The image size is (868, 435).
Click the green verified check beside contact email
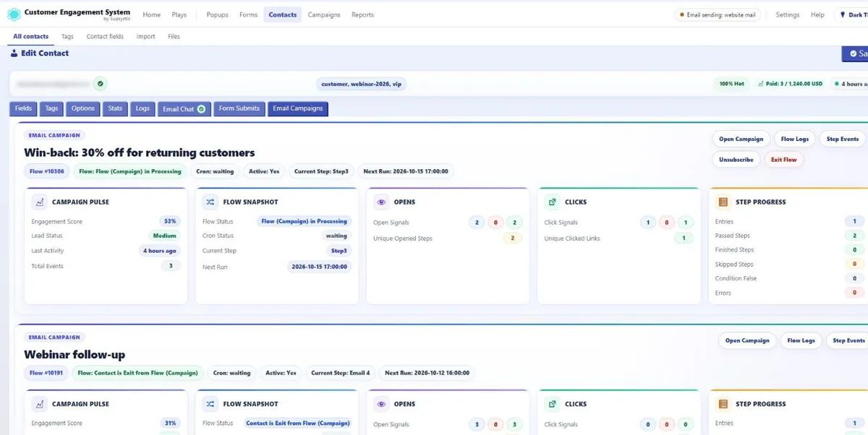click(x=101, y=84)
